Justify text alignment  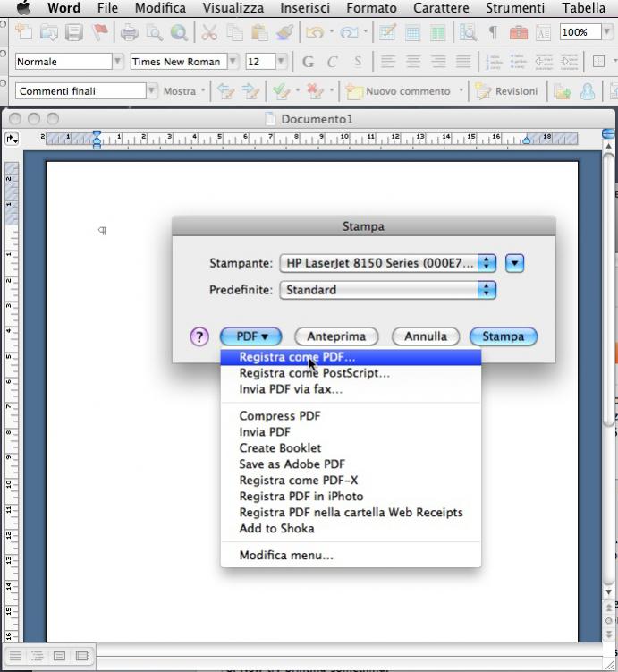pos(463,62)
